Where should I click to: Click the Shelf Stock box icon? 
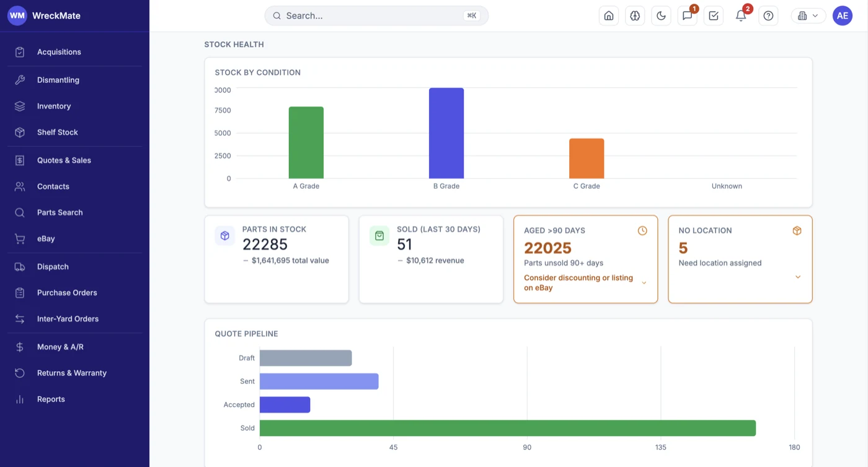[20, 133]
